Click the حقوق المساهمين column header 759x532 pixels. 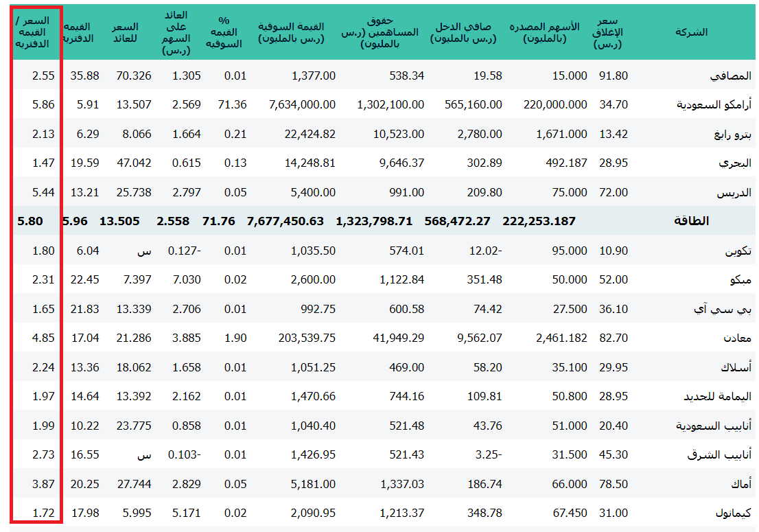pos(380,32)
